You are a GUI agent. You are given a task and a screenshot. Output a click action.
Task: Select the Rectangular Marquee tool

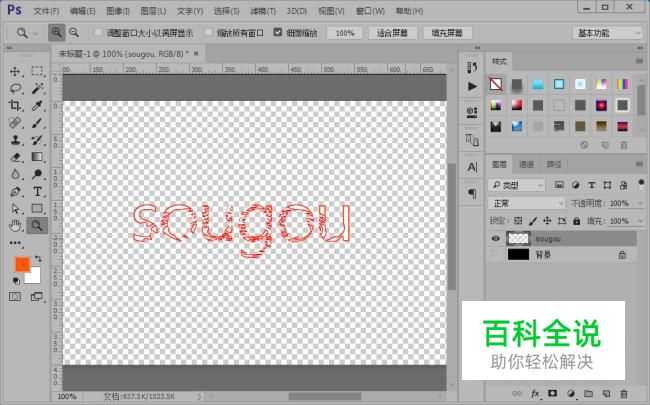coord(37,71)
